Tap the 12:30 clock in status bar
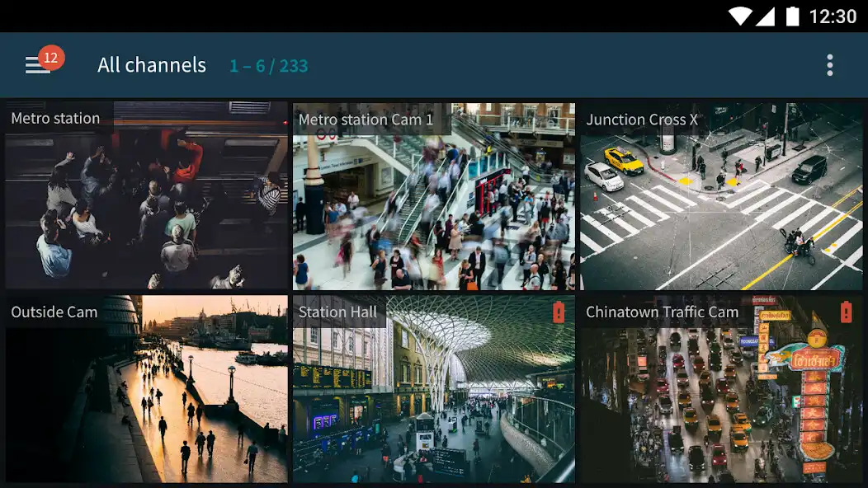868x488 pixels. coord(833,16)
